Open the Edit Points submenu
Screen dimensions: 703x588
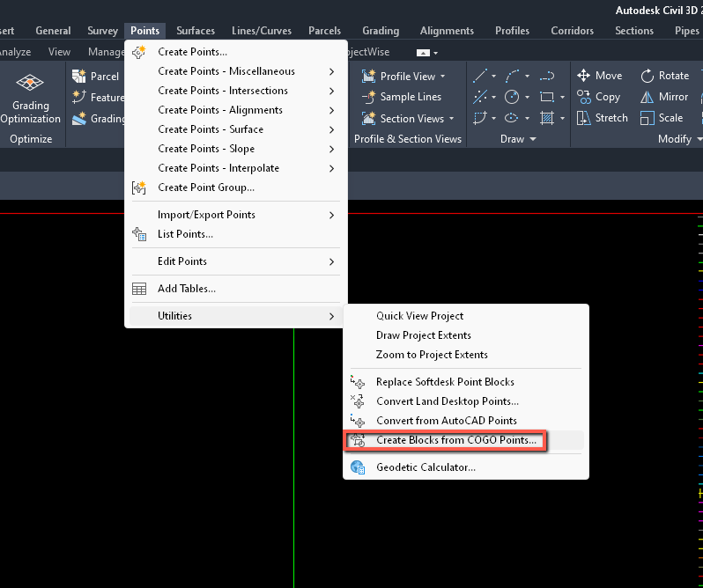(236, 261)
